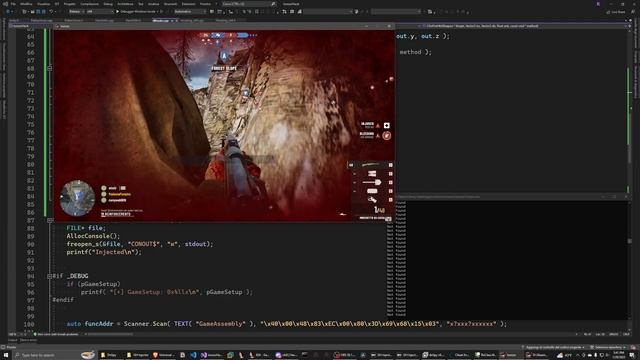Click the code line printf("Injected\n")
640x360 pixels.
[x=104, y=252]
